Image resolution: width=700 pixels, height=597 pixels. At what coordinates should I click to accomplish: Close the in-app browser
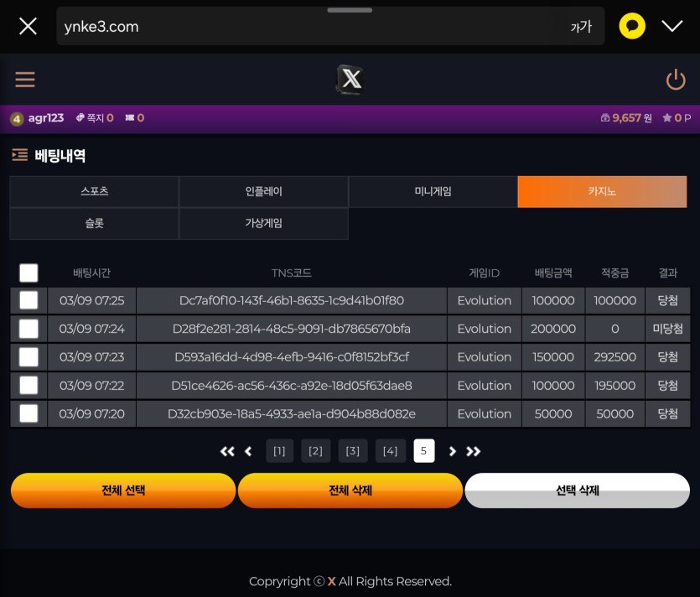point(28,26)
